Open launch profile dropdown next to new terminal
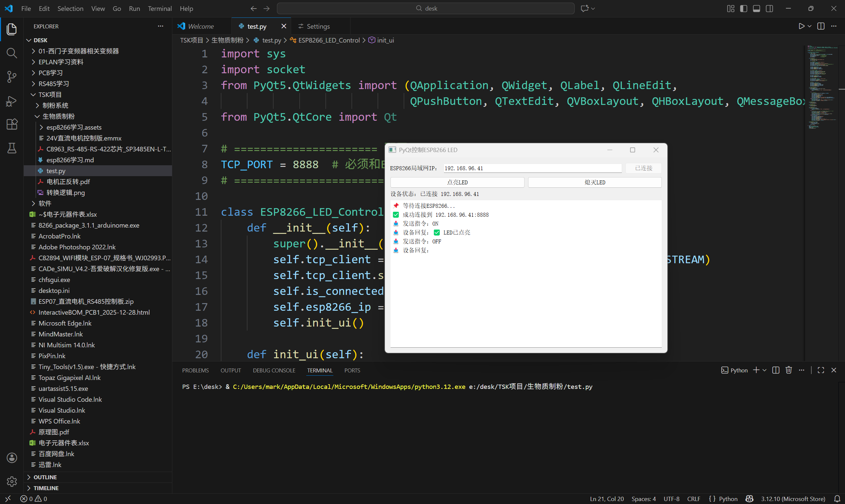 pyautogui.click(x=764, y=370)
